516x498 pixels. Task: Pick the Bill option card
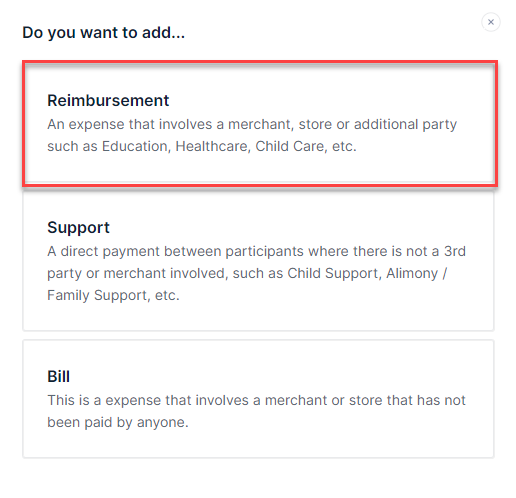pos(258,399)
